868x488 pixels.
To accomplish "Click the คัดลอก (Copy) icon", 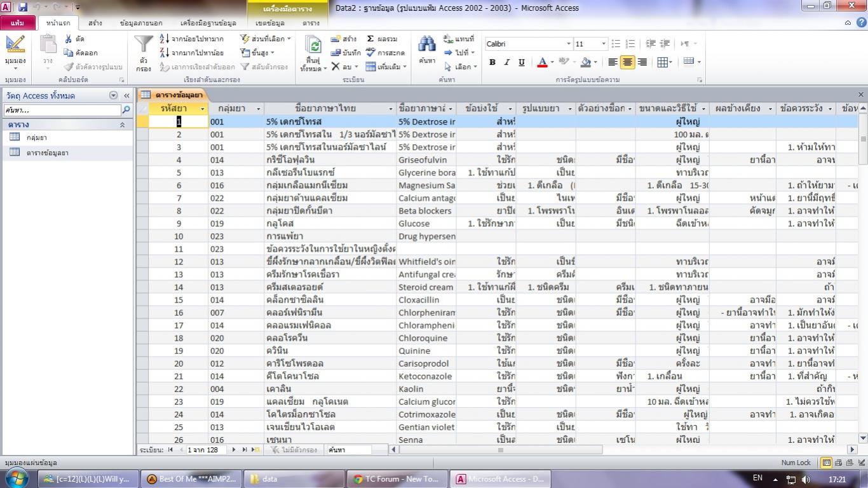I will pos(69,53).
